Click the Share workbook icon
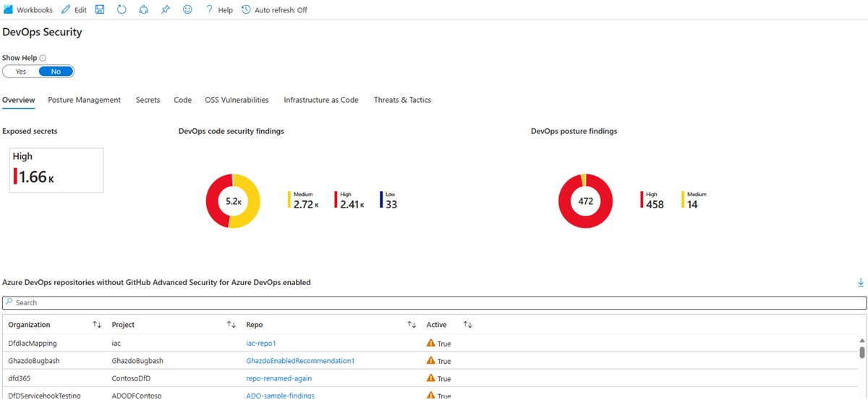 pos(143,10)
